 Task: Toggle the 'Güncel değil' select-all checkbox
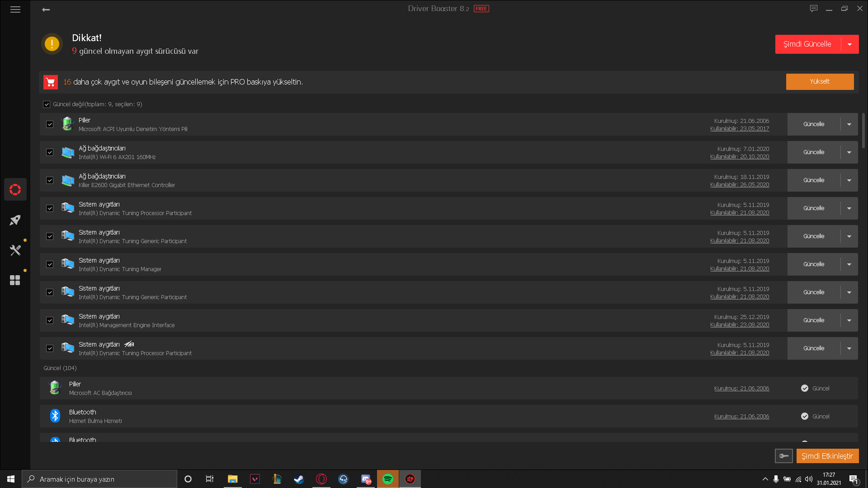coord(47,104)
